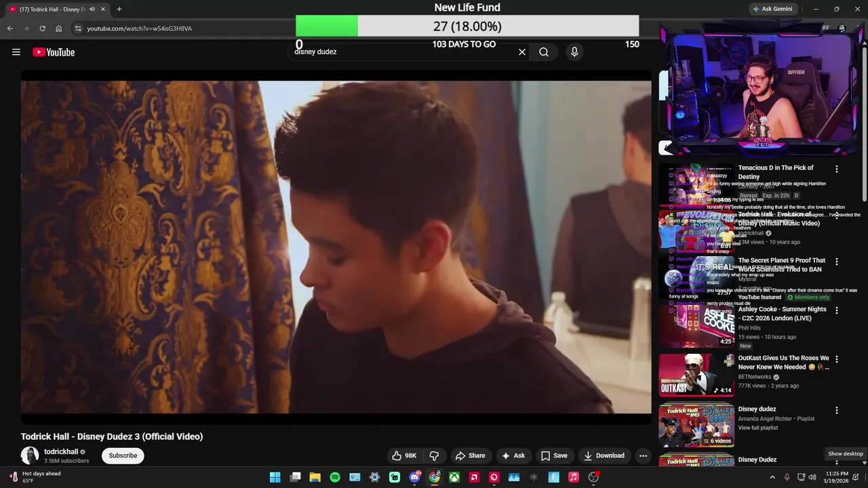The image size is (868, 488).
Task: Clear the search box with X
Action: tap(522, 52)
